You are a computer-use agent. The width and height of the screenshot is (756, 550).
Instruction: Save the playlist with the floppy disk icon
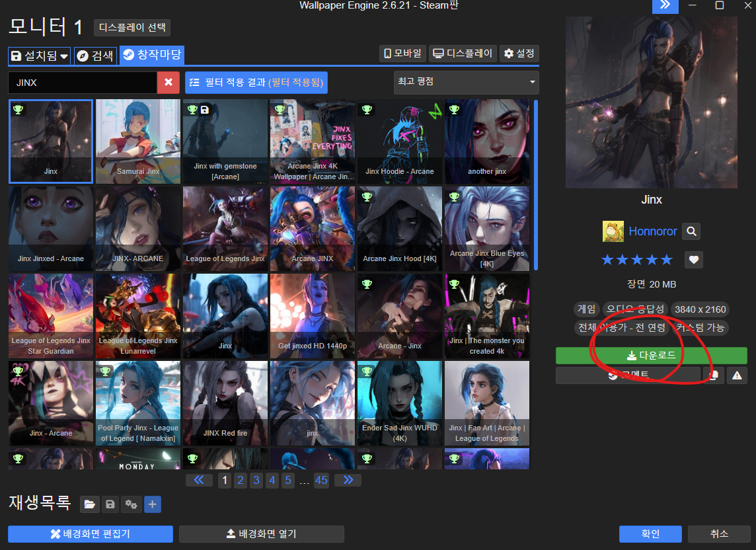(110, 504)
